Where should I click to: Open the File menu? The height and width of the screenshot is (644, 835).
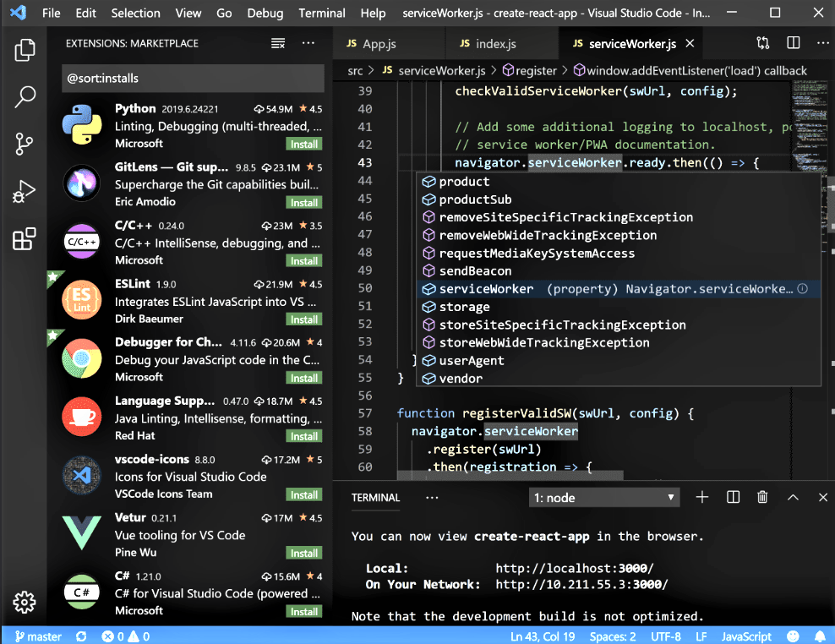(x=51, y=13)
